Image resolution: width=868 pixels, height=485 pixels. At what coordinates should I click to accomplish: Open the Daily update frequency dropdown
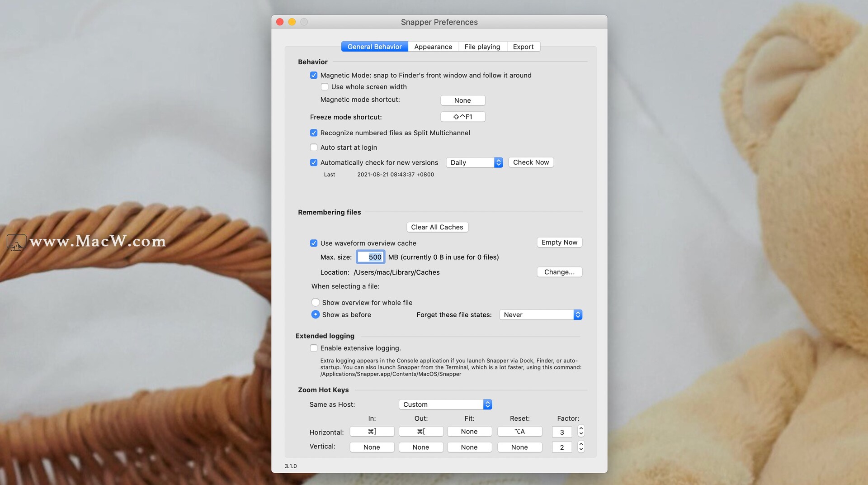474,162
